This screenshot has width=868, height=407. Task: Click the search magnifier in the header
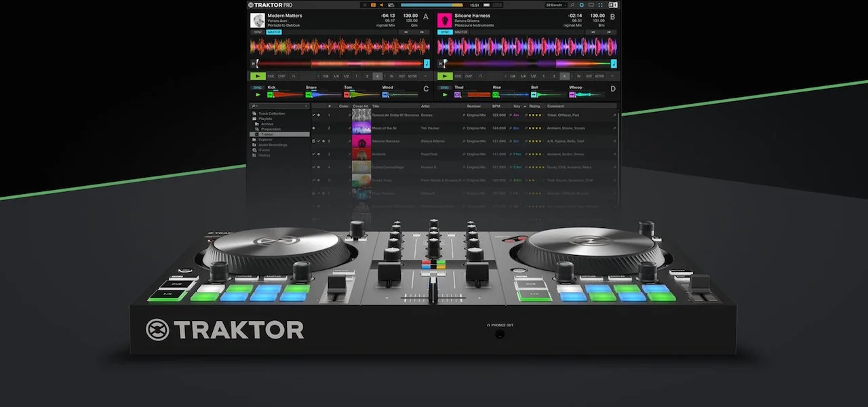[572, 5]
